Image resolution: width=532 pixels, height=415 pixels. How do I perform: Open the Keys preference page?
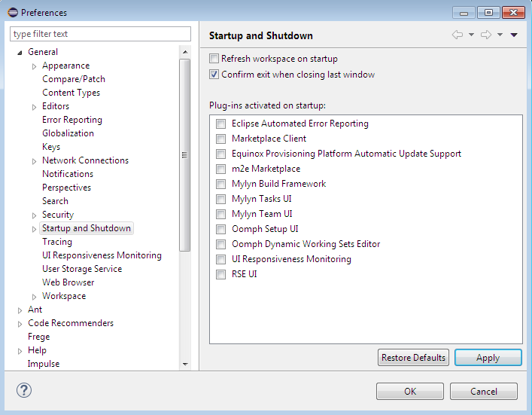[51, 147]
